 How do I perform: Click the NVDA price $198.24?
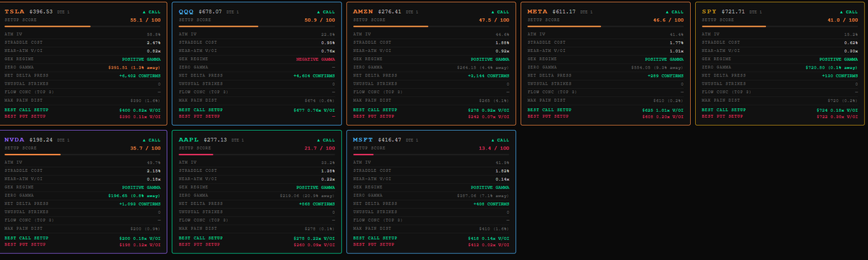(x=41, y=139)
